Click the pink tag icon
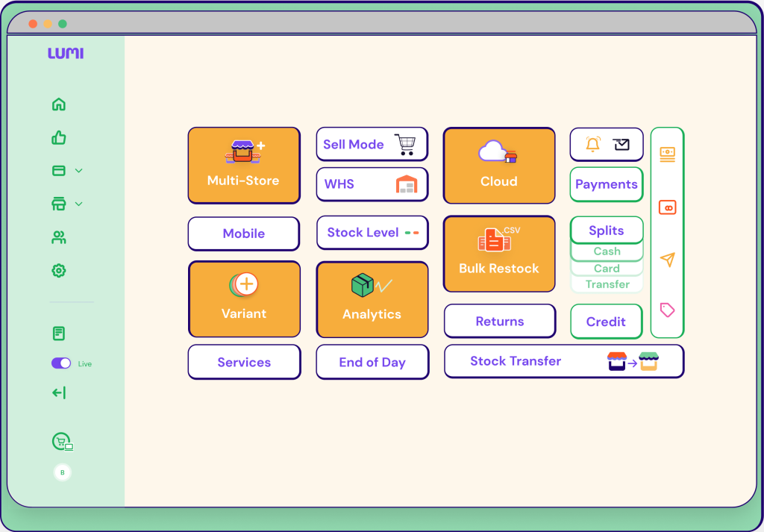The height and width of the screenshot is (532, 764). [667, 310]
